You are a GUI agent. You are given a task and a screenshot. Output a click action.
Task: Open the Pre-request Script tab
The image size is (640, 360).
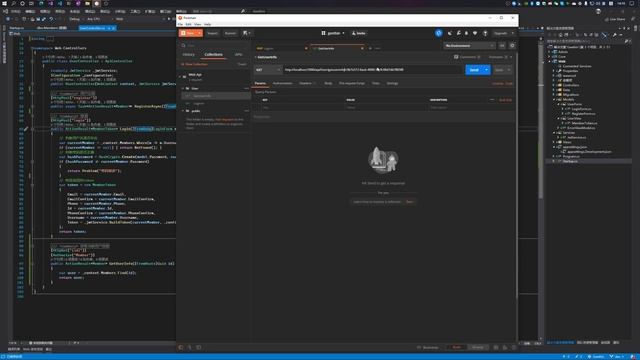coord(351,83)
